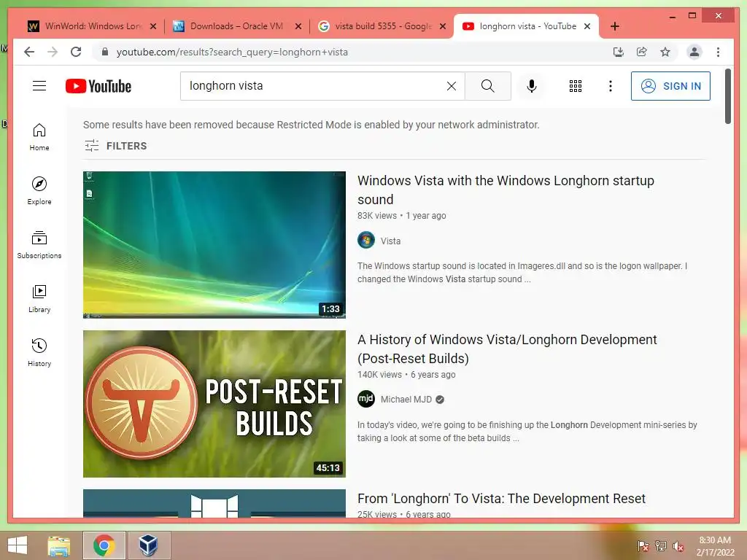Click the padlock site info icon
This screenshot has width=747, height=560.
tap(105, 52)
